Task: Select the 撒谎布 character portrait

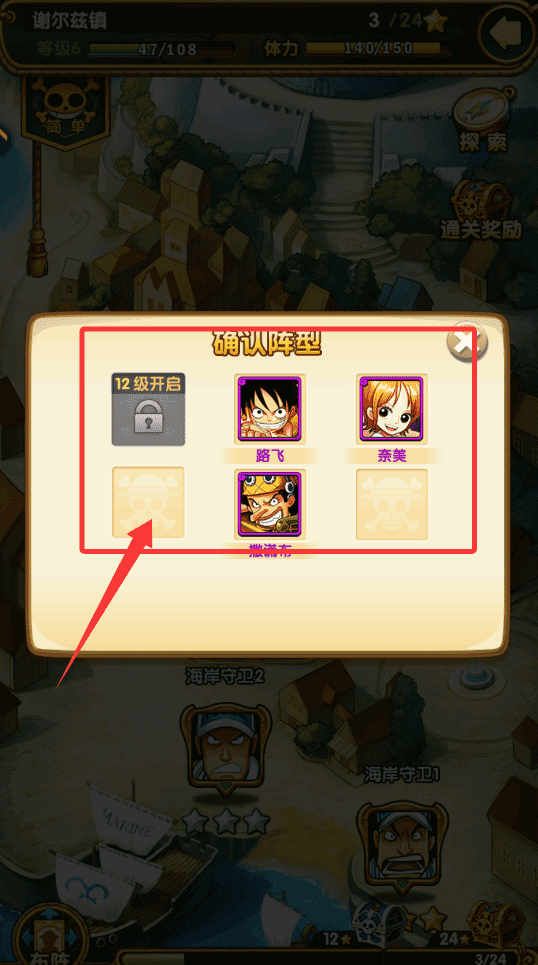Action: tap(270, 505)
